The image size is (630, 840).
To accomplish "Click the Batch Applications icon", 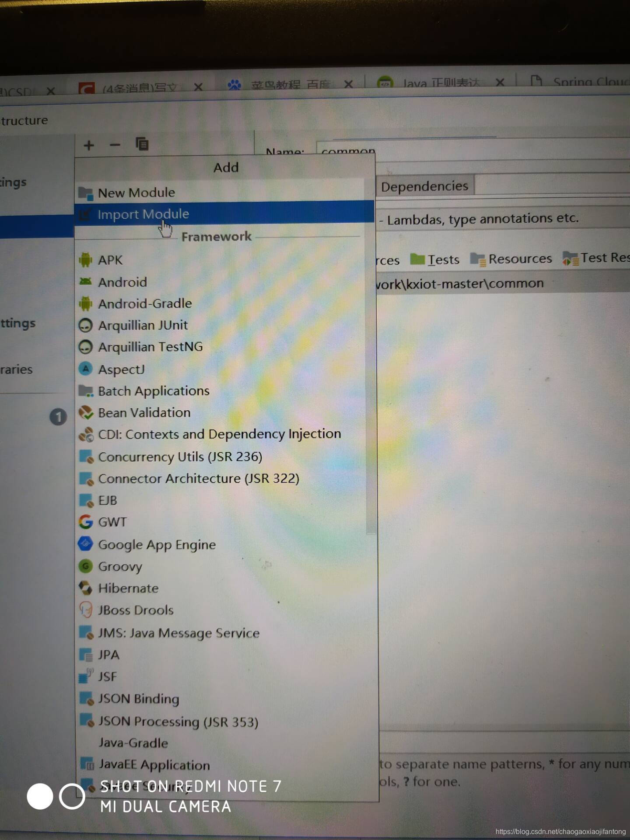I will 86,391.
